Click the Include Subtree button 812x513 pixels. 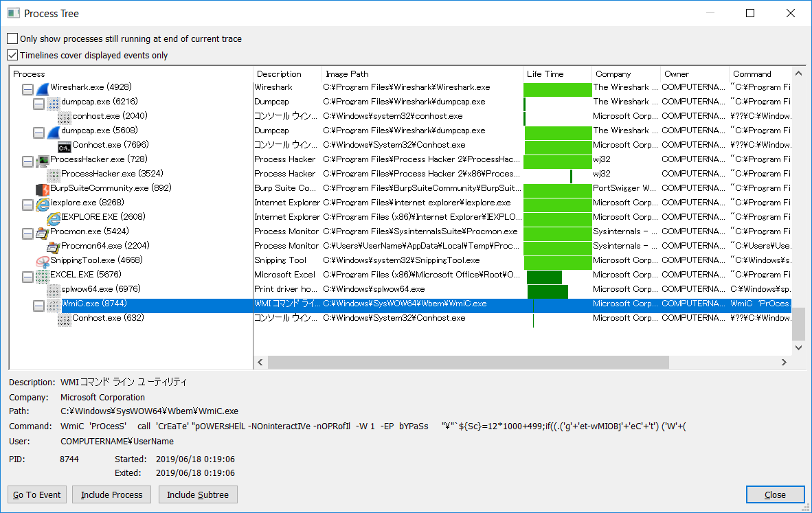198,495
